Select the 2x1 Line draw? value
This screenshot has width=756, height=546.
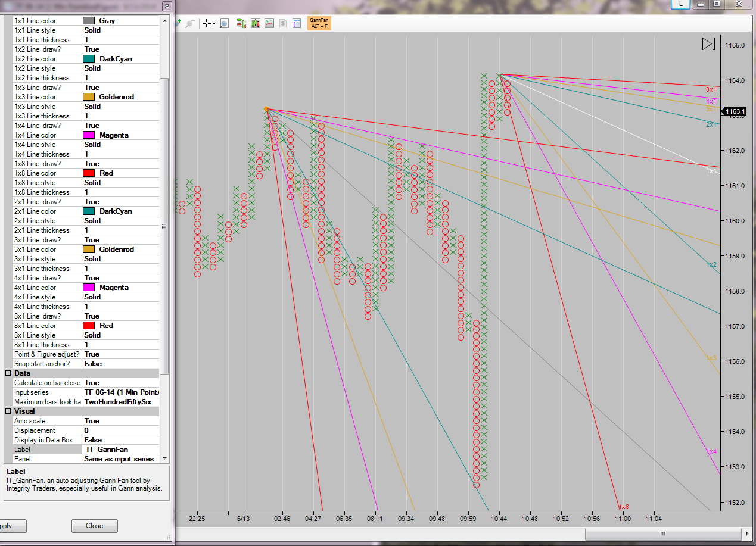[120, 202]
